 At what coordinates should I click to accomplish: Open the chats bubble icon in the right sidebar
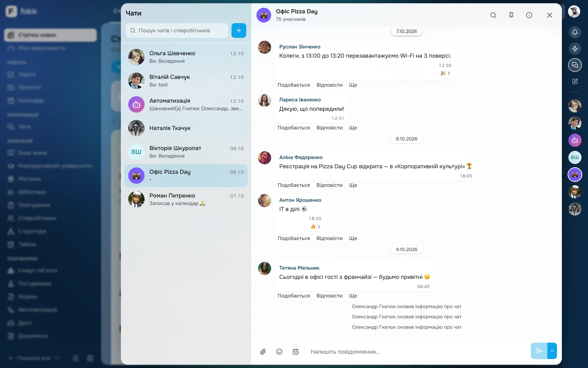point(575,65)
